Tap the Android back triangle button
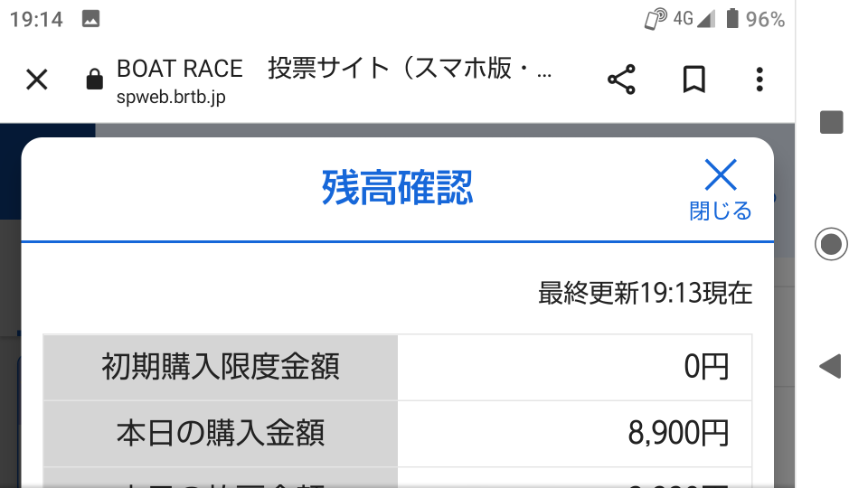 point(830,366)
